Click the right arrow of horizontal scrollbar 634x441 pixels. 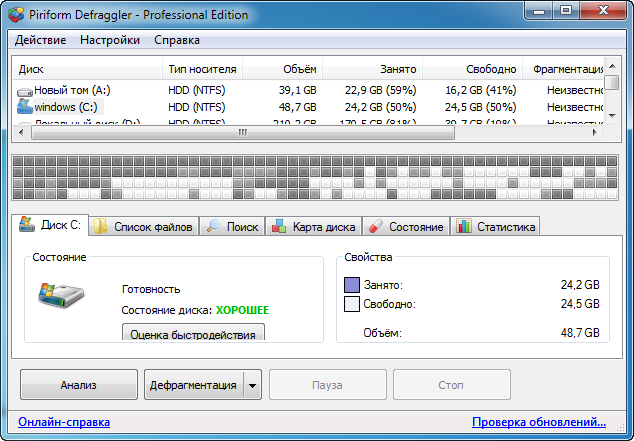click(x=594, y=133)
